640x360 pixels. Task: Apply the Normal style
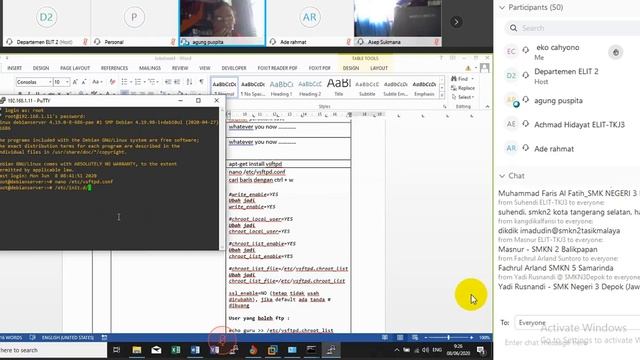[224, 87]
